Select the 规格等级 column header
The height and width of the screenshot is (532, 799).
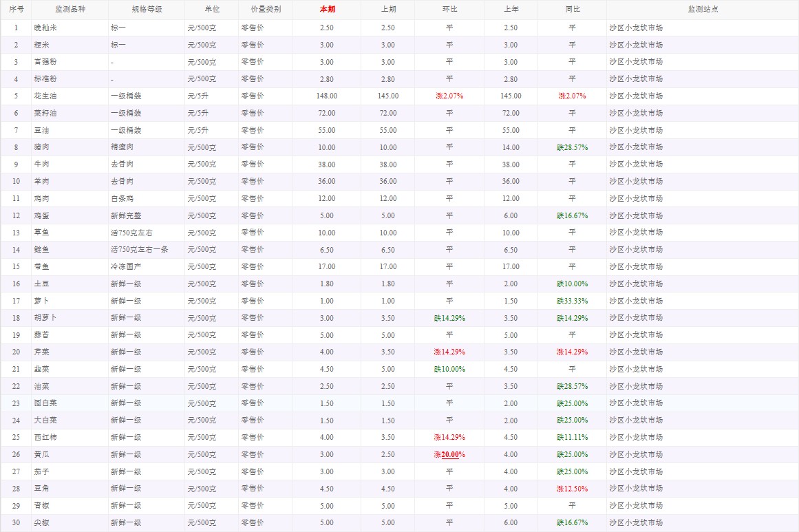[147, 10]
